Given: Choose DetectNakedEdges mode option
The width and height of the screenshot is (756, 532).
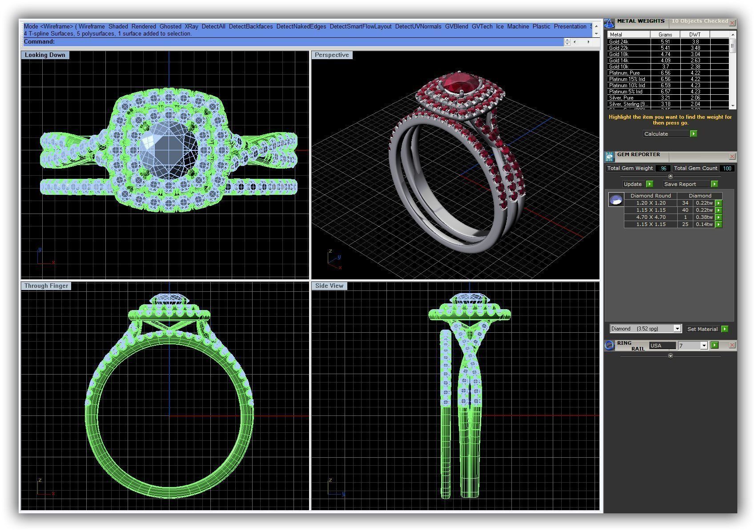Looking at the screenshot, I should coord(301,27).
